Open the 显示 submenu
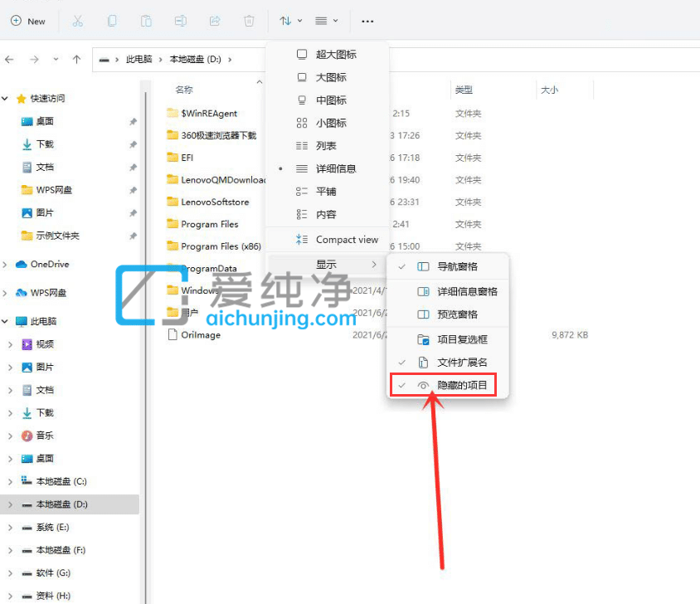This screenshot has width=700, height=604. click(326, 265)
